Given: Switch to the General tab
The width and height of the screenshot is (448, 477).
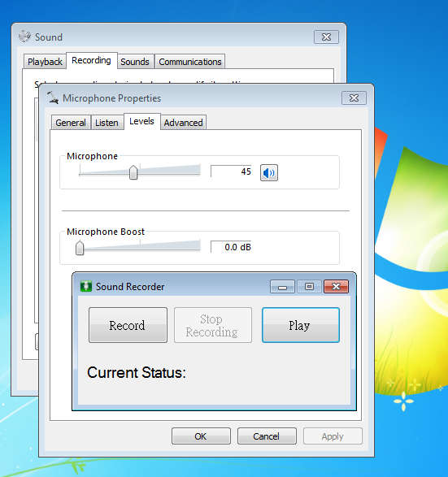Looking at the screenshot, I should pyautogui.click(x=71, y=123).
